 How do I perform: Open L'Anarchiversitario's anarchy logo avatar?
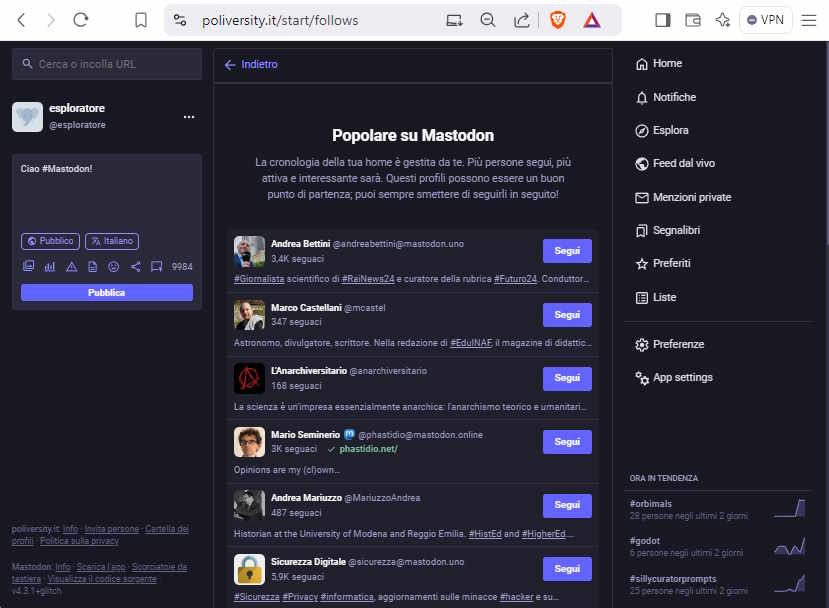[x=250, y=379]
